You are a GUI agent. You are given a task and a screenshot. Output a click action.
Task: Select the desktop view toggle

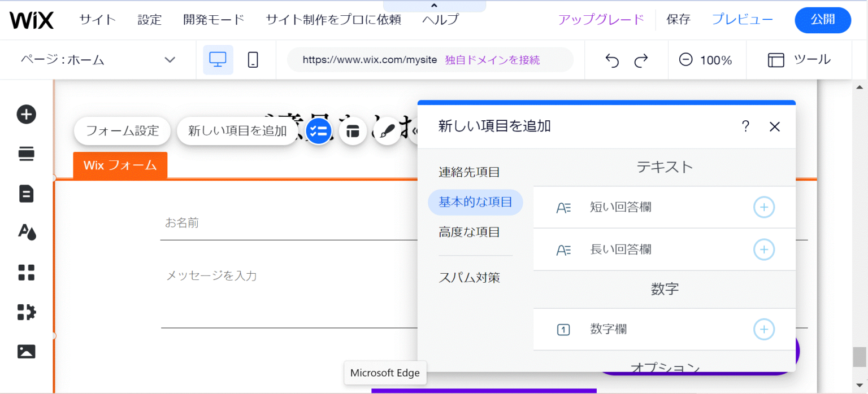[218, 59]
